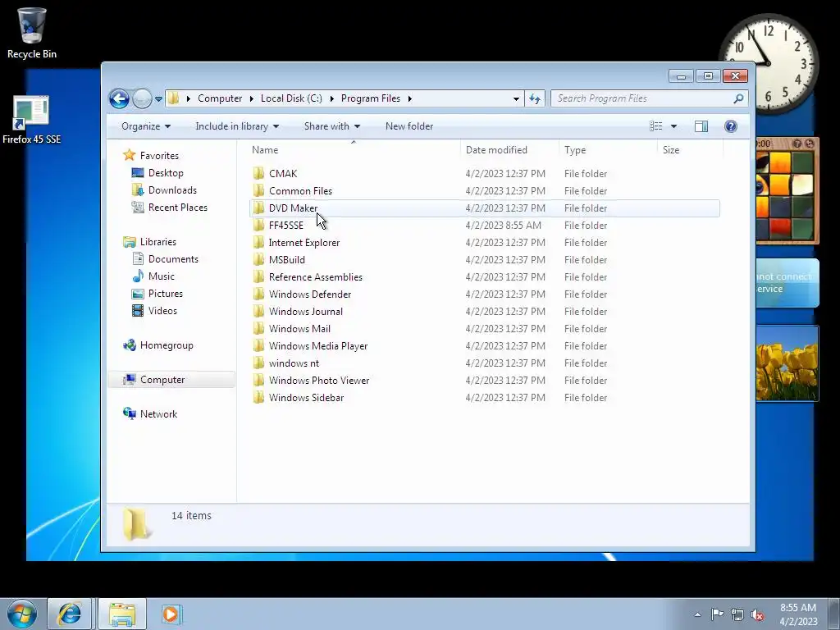Screen dimensions: 840x630
Task: Select the Windows Sidebar folder
Action: point(485,398)
